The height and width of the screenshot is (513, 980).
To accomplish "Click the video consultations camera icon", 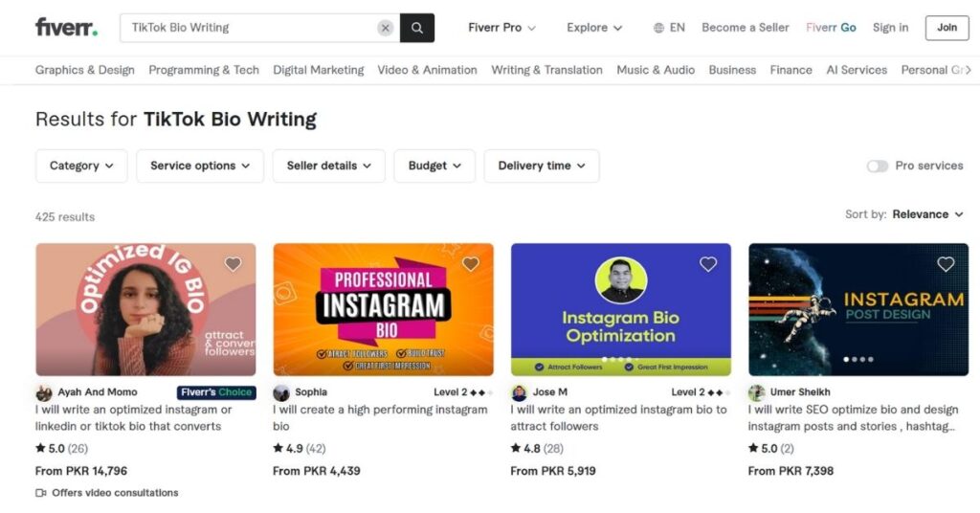I will [40, 493].
